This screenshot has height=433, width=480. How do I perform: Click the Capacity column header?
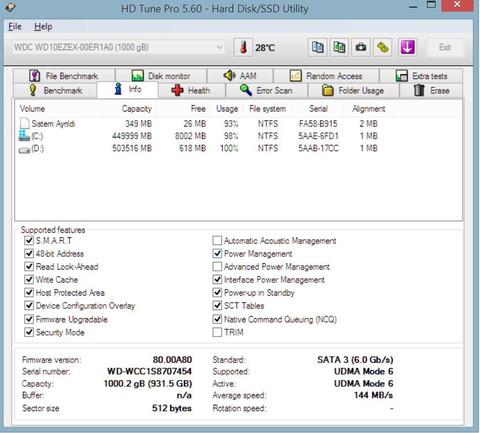click(128, 109)
